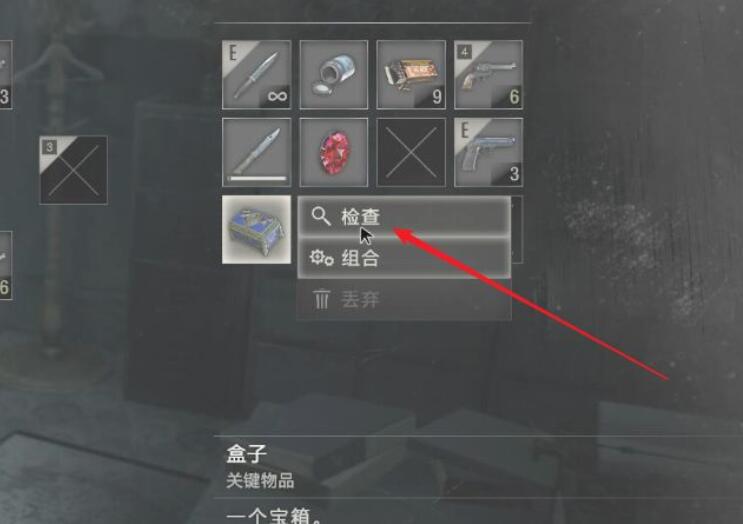The width and height of the screenshot is (743, 524).
Task: Choose the greyed-out 丢弃 menu entry
Action: [x=404, y=299]
